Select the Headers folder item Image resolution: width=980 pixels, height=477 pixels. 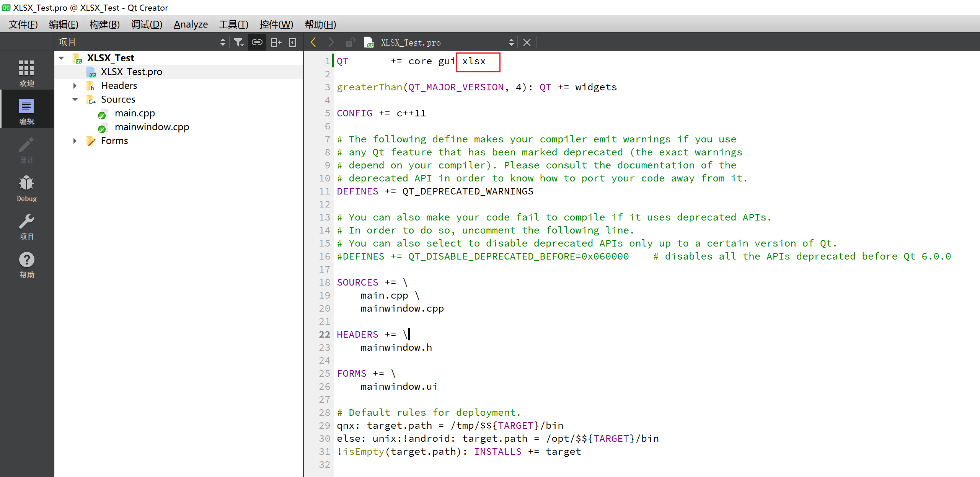[x=119, y=86]
